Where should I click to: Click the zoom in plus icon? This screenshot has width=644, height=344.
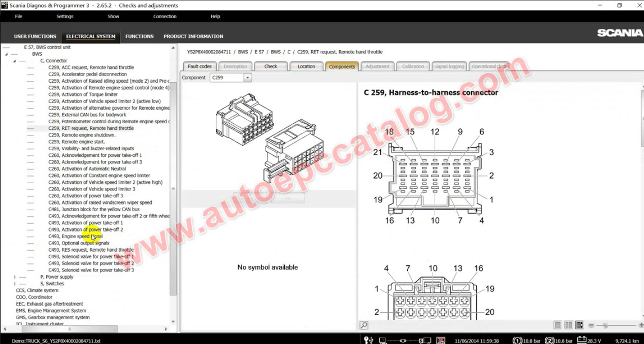tap(641, 325)
